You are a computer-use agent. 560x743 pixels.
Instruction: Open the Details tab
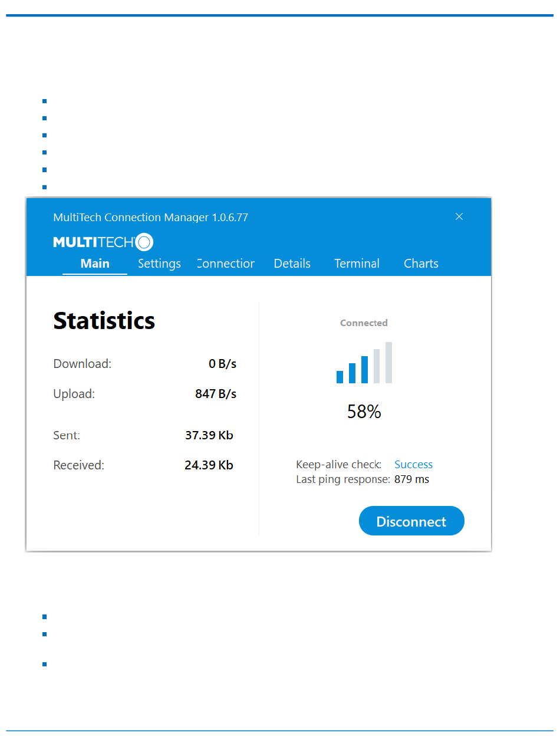[292, 264]
